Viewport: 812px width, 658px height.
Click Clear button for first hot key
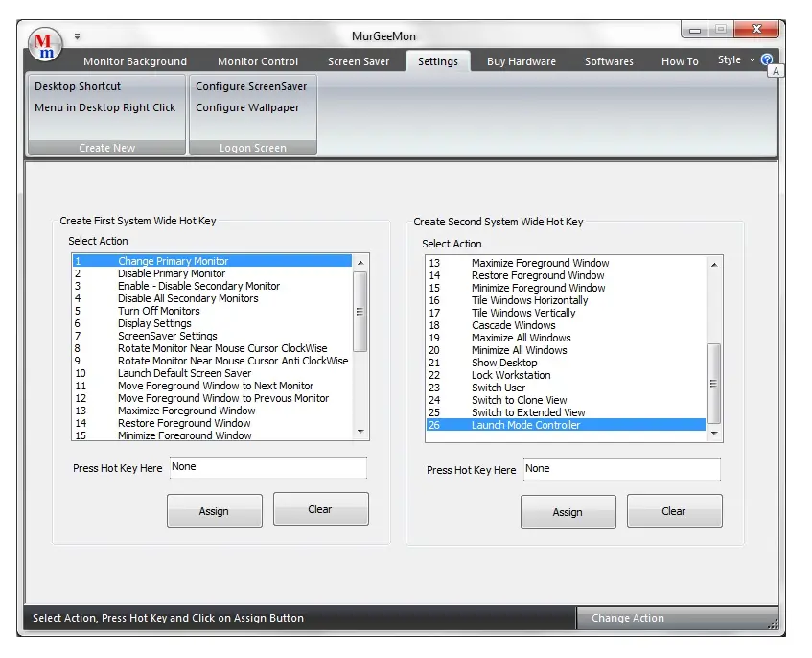point(320,509)
